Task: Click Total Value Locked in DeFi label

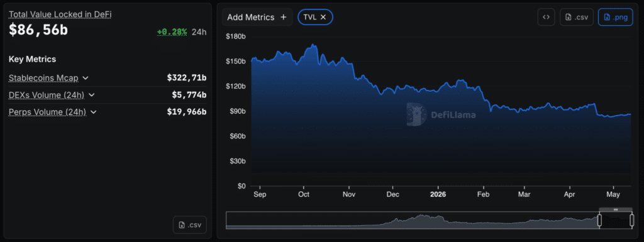Action: 60,14
